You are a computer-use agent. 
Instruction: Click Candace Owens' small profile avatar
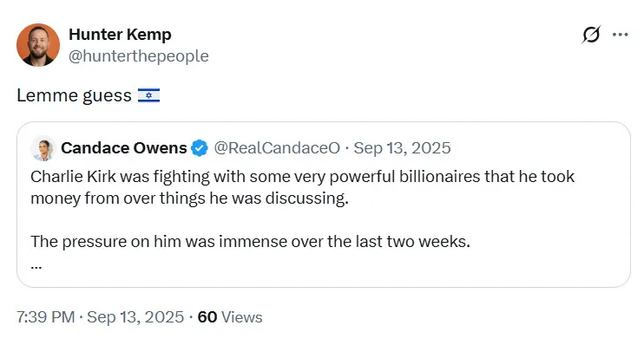click(x=43, y=148)
